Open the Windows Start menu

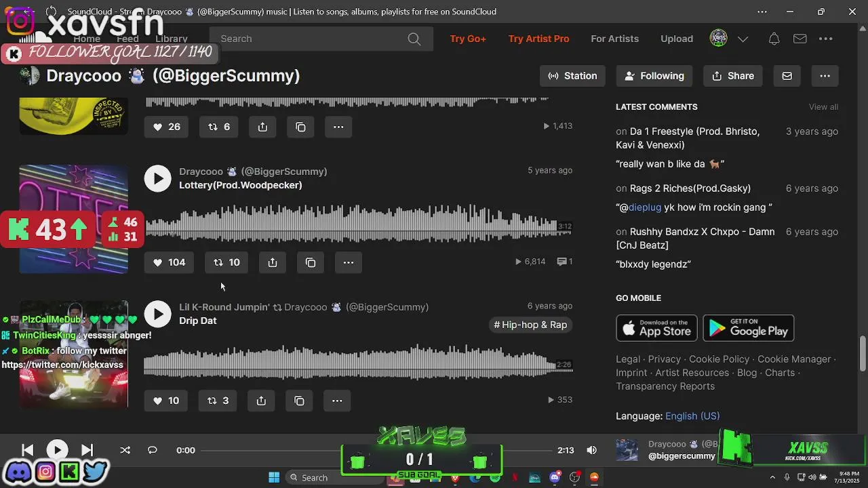[x=274, y=478]
